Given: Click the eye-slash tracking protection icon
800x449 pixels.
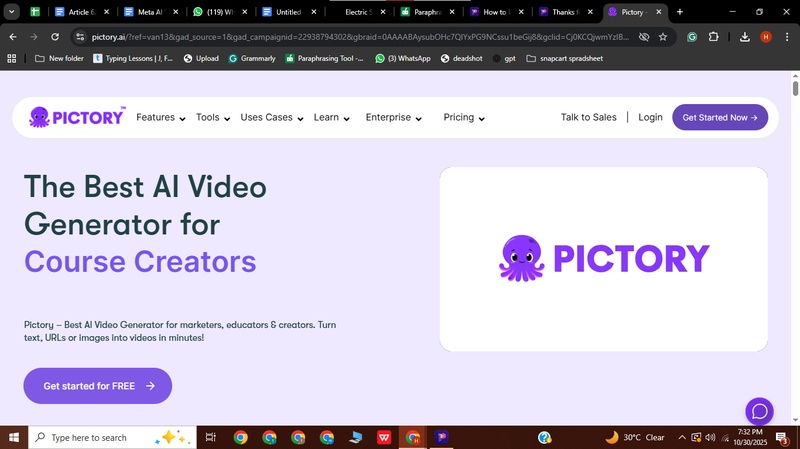Looking at the screenshot, I should point(643,37).
